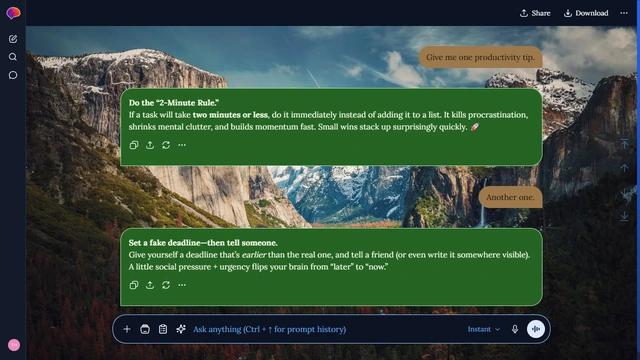
Task: Click the sparkle nodes icon in the prompt bar
Action: [181, 329]
